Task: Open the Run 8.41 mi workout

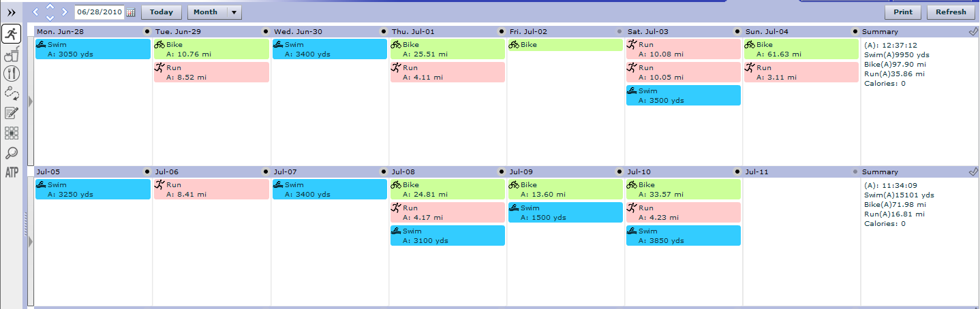Action: tap(211, 189)
